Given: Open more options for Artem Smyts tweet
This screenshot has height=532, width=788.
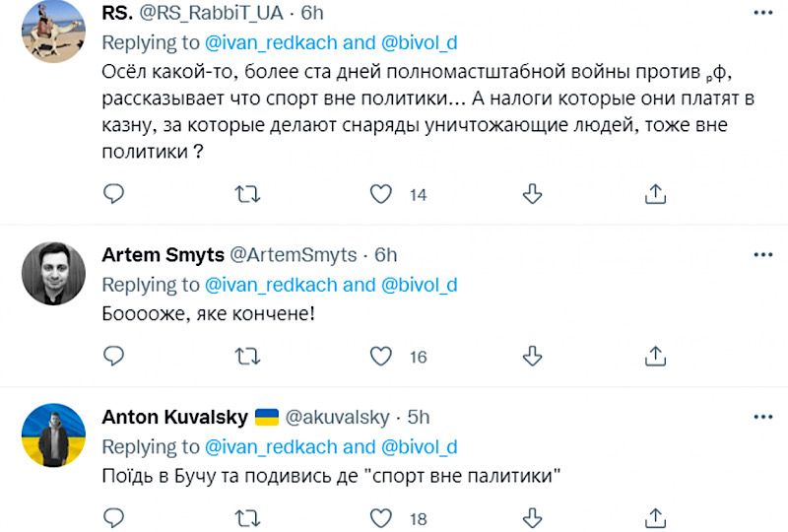Looking at the screenshot, I should 762,254.
